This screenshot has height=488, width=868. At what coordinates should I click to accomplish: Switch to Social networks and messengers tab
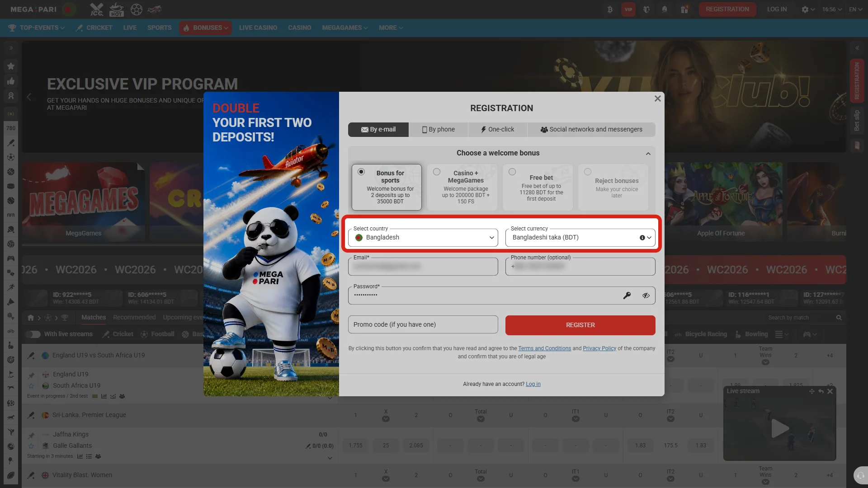point(591,130)
